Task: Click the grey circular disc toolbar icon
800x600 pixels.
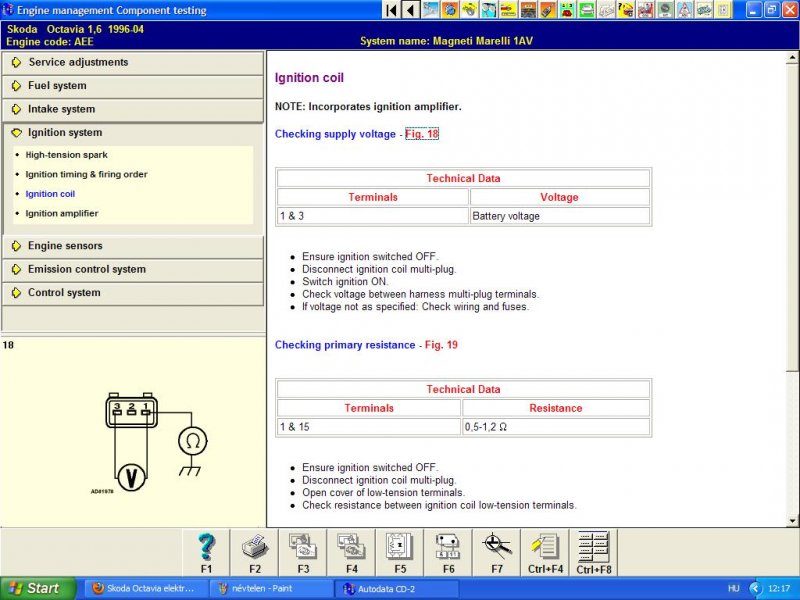Action: click(664, 10)
